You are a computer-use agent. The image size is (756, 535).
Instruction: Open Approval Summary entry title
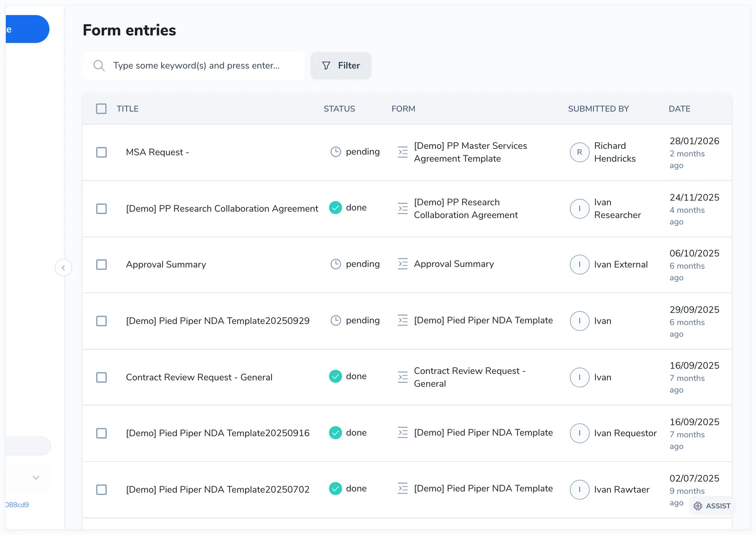point(166,265)
